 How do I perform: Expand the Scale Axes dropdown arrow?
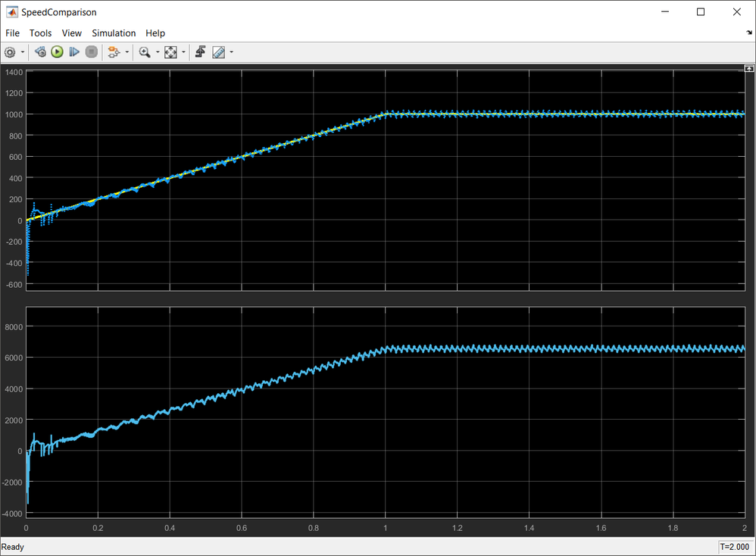click(x=183, y=52)
